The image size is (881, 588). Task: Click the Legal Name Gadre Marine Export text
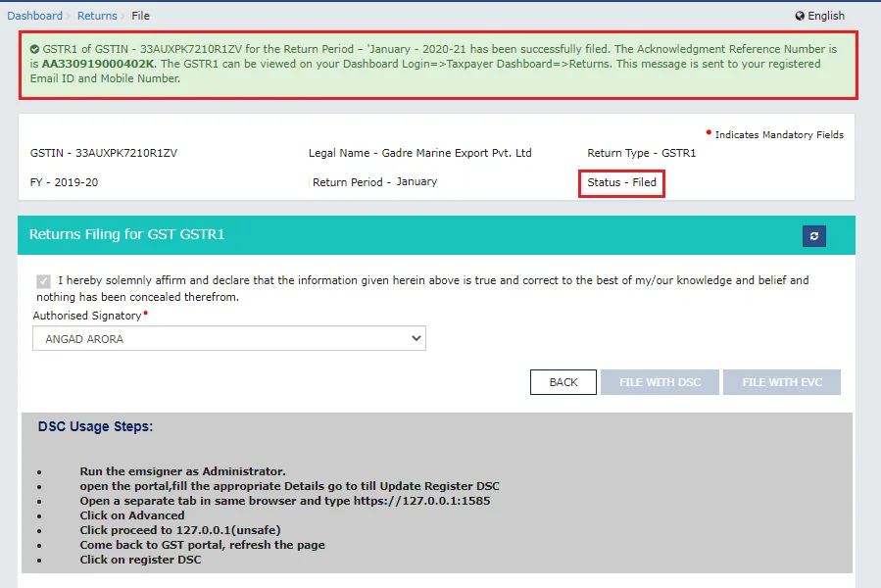(x=419, y=153)
